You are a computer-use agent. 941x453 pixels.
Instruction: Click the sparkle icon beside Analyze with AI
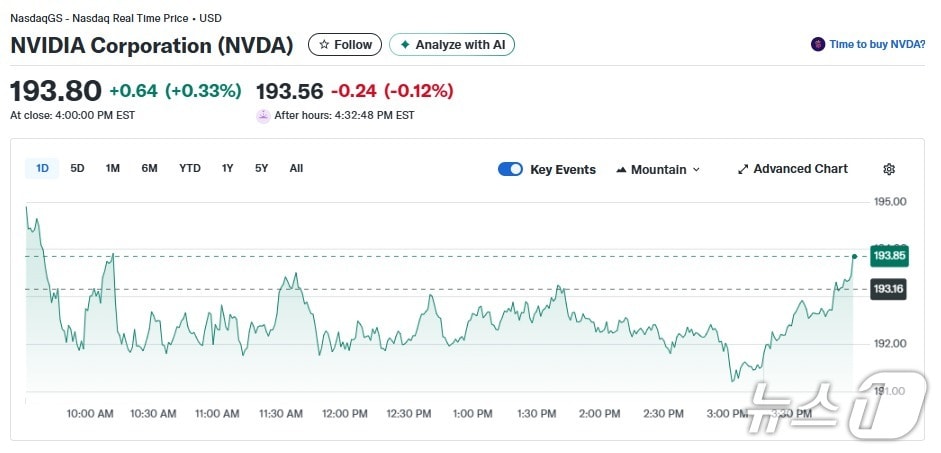tap(404, 45)
